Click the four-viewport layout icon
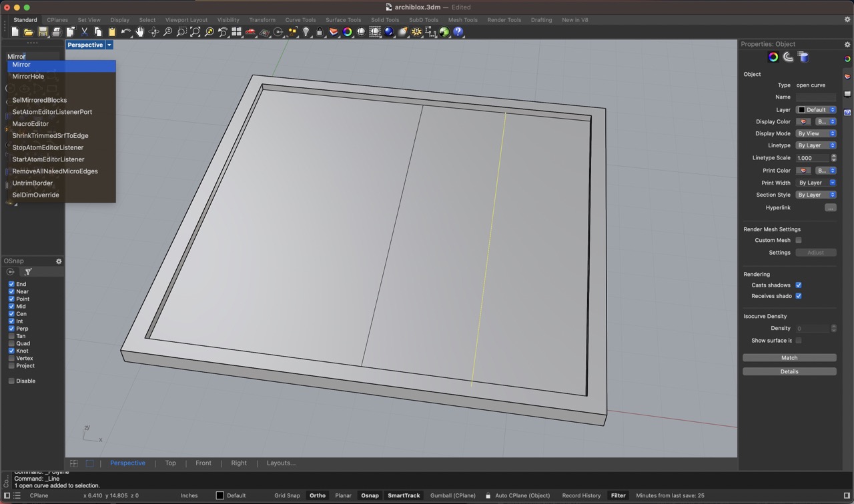 coord(236,32)
